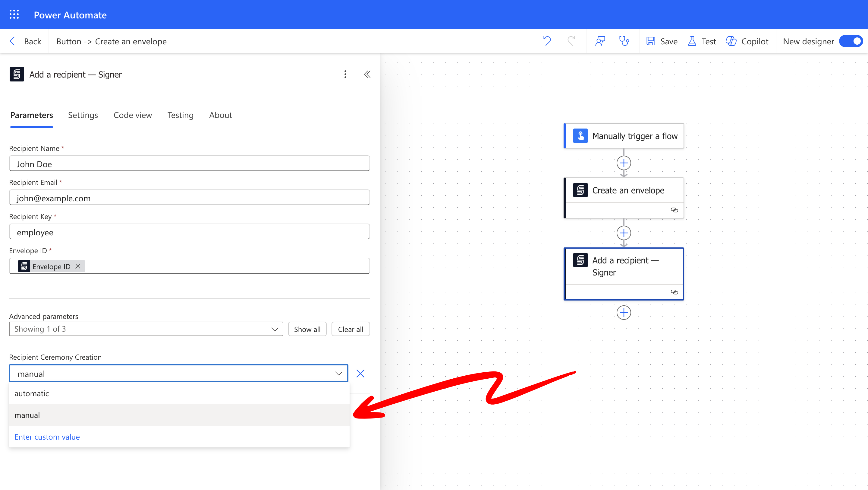868x490 pixels.
Task: Toggle the New designer switch
Action: click(x=851, y=41)
